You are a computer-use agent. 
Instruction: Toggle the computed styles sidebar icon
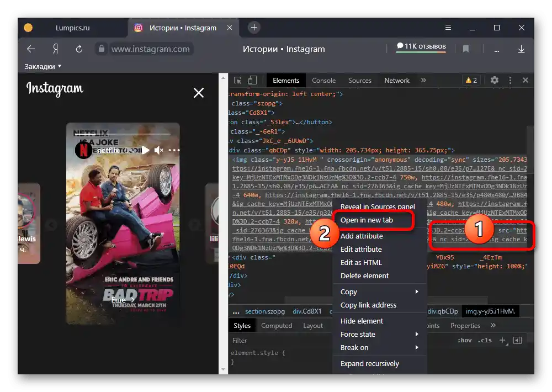pyautogui.click(x=518, y=340)
